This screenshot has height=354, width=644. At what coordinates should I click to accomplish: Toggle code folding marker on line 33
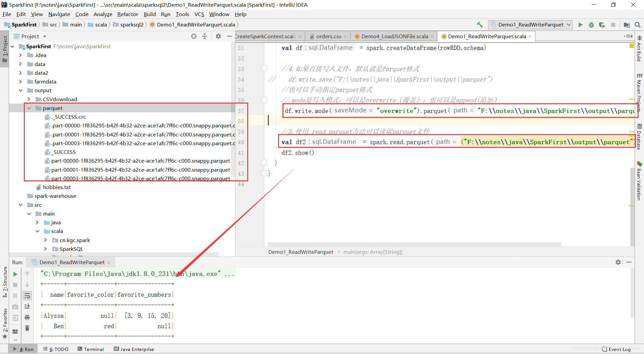click(x=264, y=69)
